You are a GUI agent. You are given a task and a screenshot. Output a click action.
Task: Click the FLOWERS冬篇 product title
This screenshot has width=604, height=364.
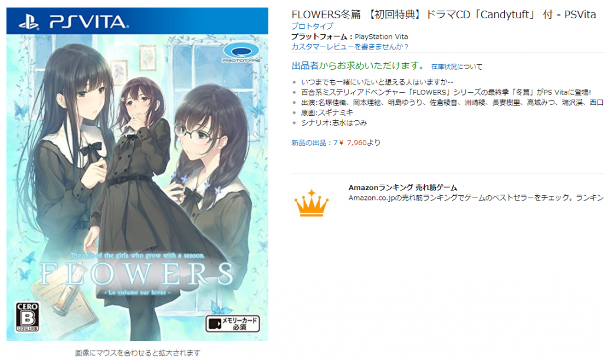pyautogui.click(x=444, y=15)
